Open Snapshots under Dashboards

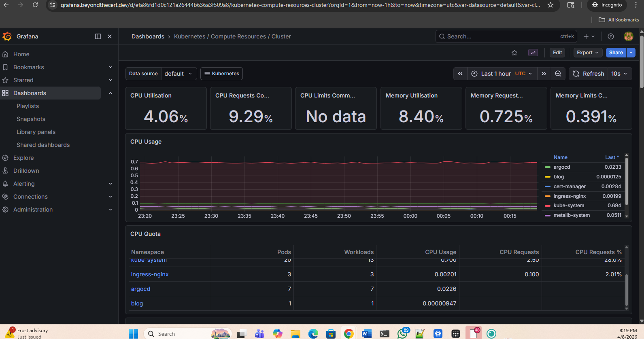click(31, 119)
